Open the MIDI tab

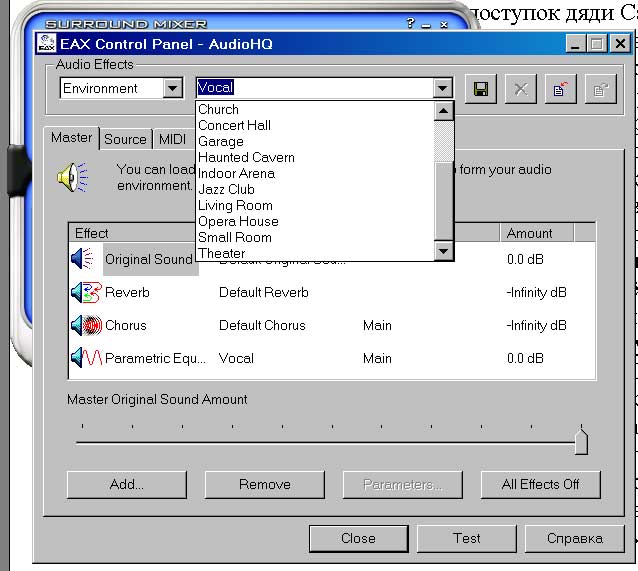[x=172, y=139]
